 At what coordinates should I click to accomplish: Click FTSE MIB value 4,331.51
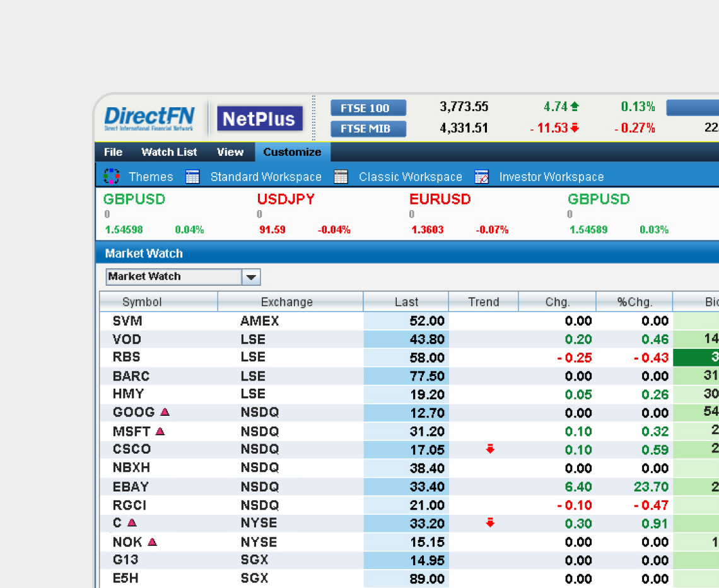pyautogui.click(x=464, y=128)
